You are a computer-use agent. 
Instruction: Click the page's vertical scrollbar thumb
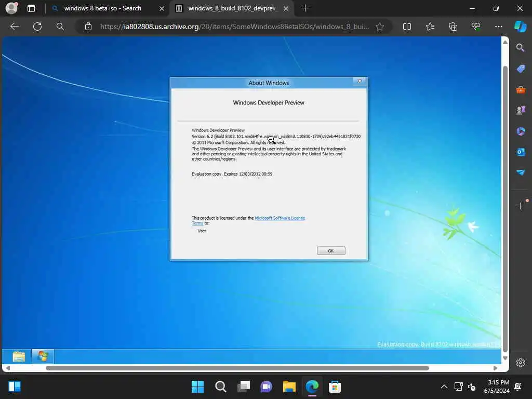click(505, 209)
